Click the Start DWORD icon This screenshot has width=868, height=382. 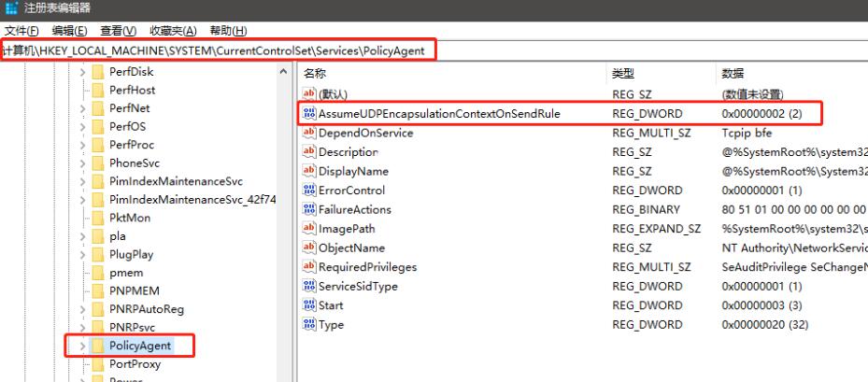(309, 305)
